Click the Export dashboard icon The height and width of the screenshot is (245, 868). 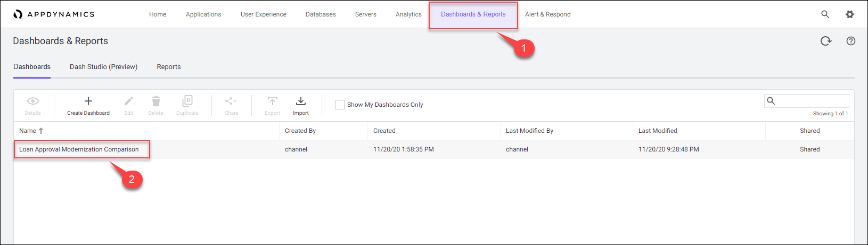(x=272, y=101)
